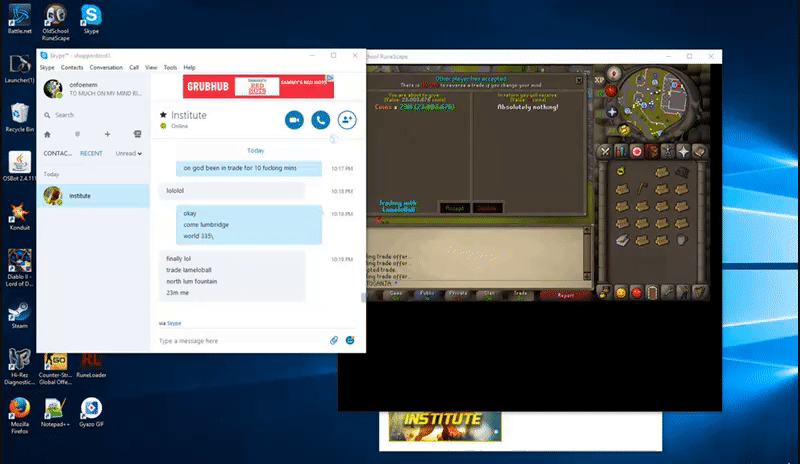Switch to the RECENT tab in Skype
Viewport: 800px width, 464px height.
tap(91, 153)
